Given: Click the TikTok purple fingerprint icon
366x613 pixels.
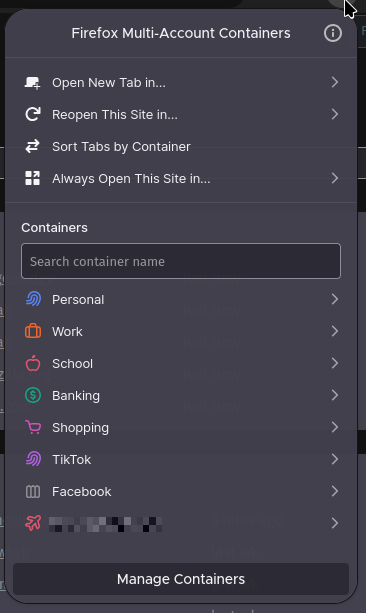Looking at the screenshot, I should 33,459.
